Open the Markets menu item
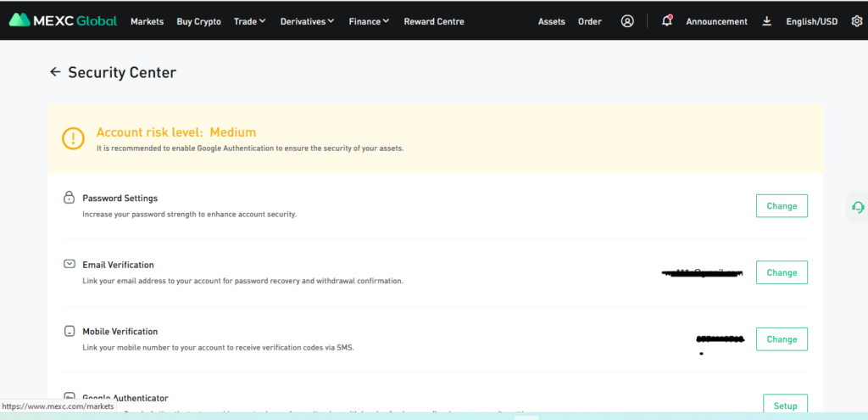The width and height of the screenshot is (868, 420). tap(147, 21)
